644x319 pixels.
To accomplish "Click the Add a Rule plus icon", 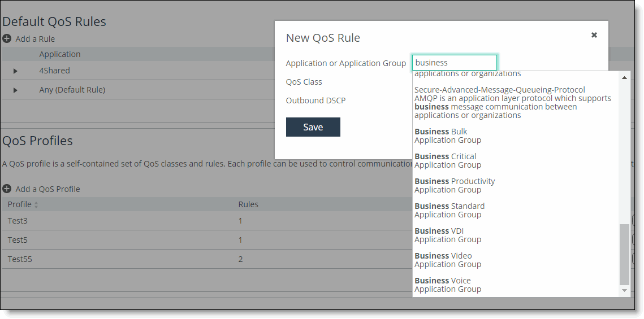I will pos(7,39).
